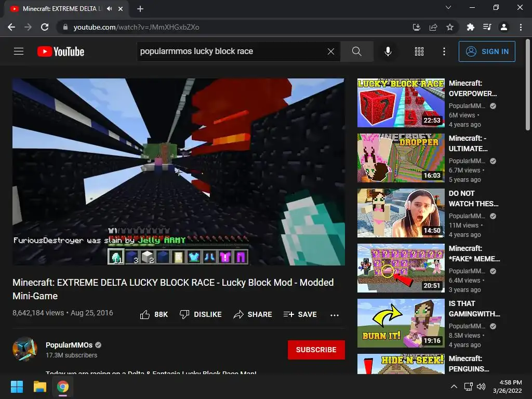Screen dimensions: 532x399
Task: Click PopularMMOs under the GAMINGWITH video
Action: (467, 326)
